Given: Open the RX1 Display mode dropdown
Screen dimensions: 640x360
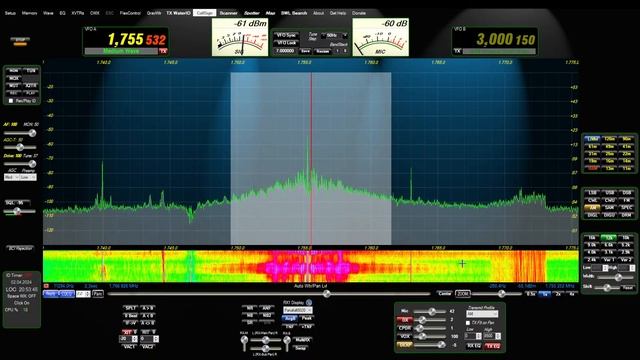Looking at the screenshot, I should tap(298, 310).
